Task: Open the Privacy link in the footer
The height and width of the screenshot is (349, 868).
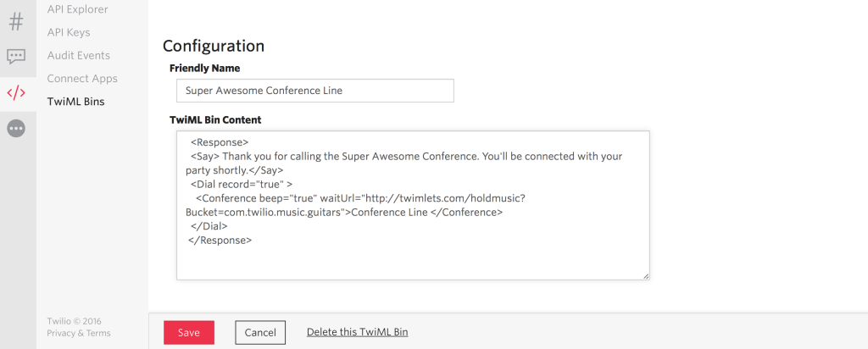Action: coord(61,334)
